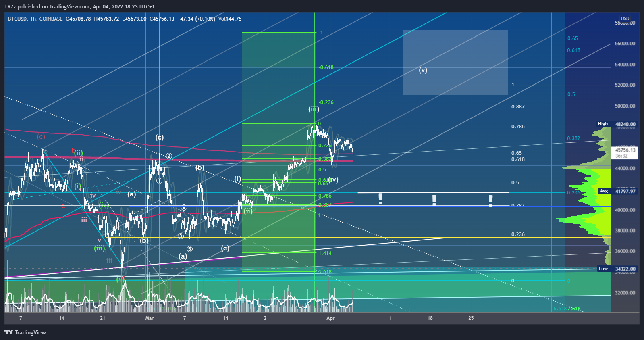
Task: Click the white 0.887 retracement label
Action: [518, 107]
